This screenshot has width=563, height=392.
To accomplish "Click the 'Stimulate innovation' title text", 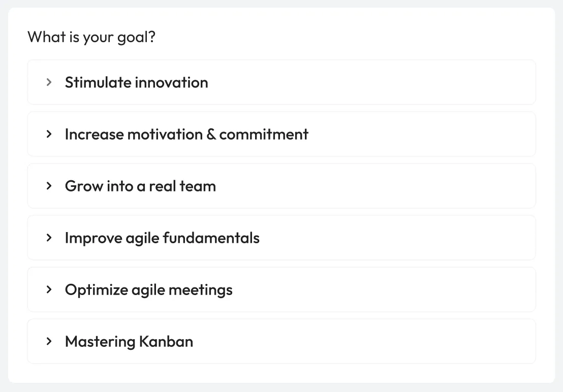I will 136,82.
